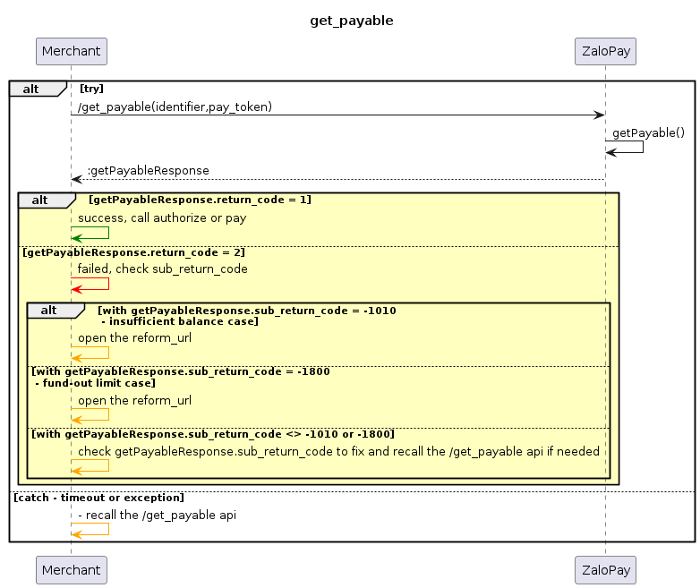Screen dimensions: 700x588
Task: Click orange self-arrow under the check sub_return_code message
Action: click(90, 465)
